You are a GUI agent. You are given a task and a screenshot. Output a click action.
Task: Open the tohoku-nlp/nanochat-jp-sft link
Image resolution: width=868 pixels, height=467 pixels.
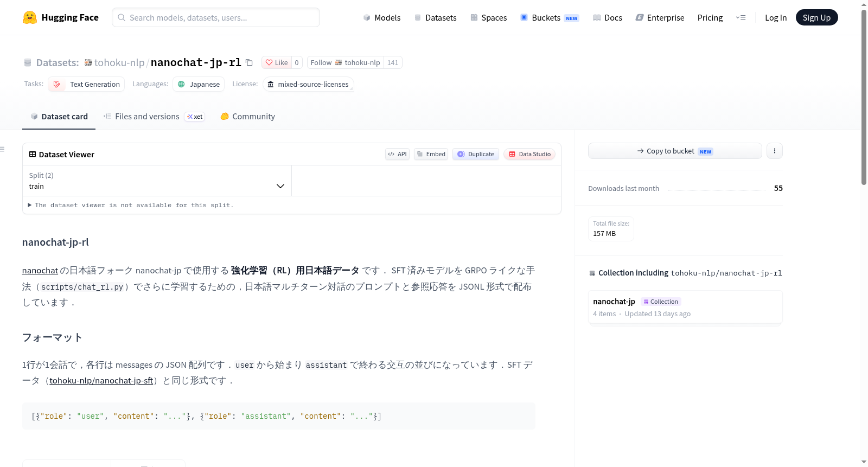101,380
